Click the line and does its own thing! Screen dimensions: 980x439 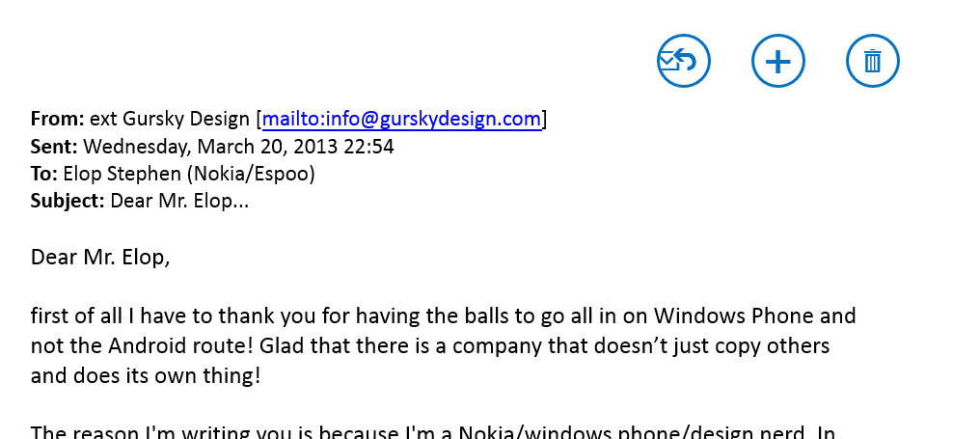145,376
